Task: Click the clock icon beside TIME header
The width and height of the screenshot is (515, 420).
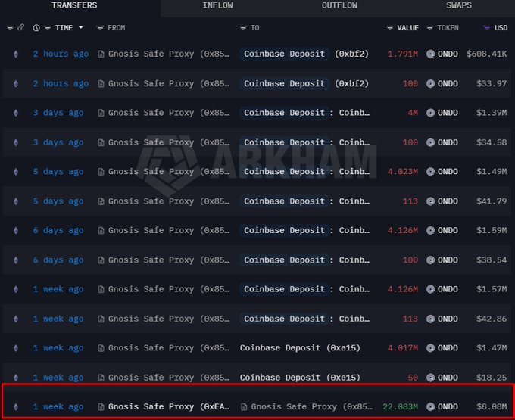Action: (36, 28)
